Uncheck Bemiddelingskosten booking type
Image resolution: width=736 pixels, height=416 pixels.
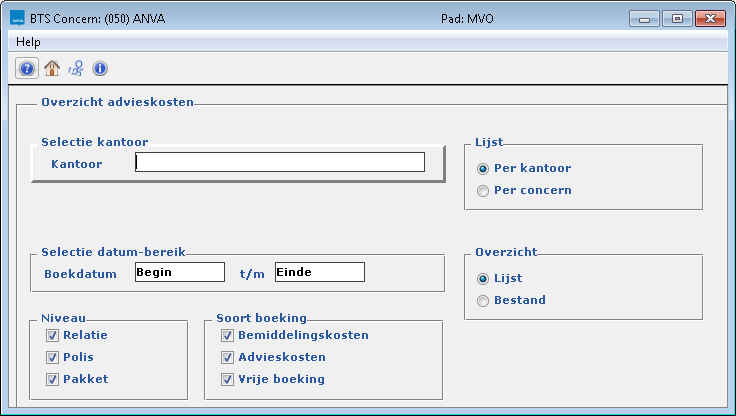click(226, 336)
